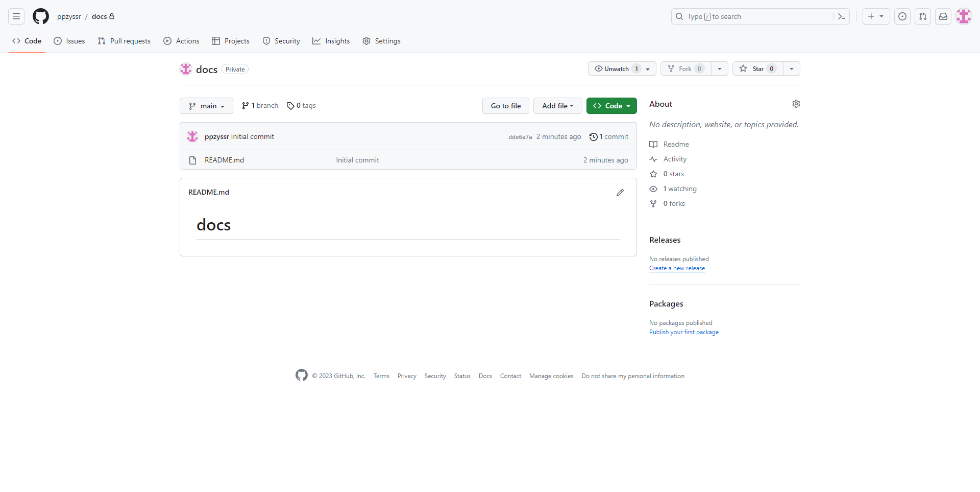This screenshot has height=492, width=980.
Task: Expand the green Code dropdown
Action: (x=611, y=106)
